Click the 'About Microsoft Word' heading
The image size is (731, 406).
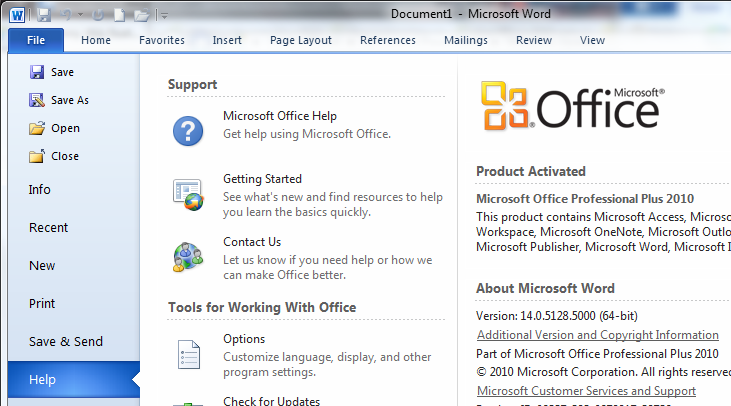545,288
